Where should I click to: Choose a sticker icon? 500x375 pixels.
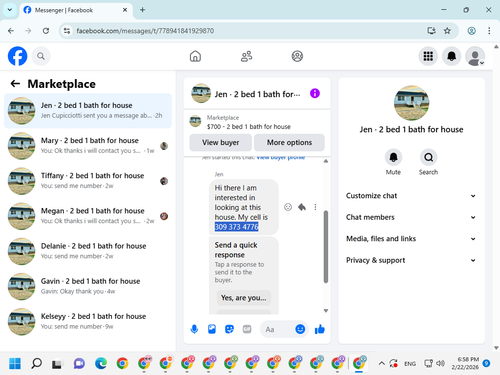point(229,329)
